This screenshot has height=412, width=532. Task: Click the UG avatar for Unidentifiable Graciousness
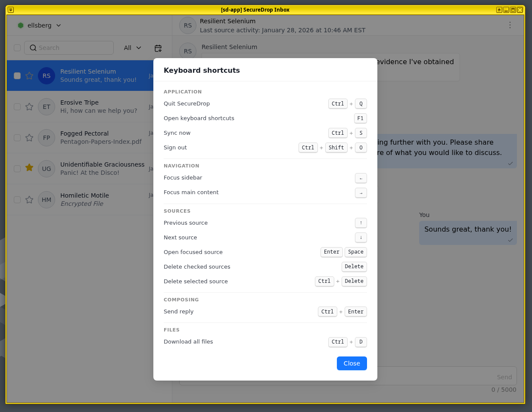(x=47, y=169)
